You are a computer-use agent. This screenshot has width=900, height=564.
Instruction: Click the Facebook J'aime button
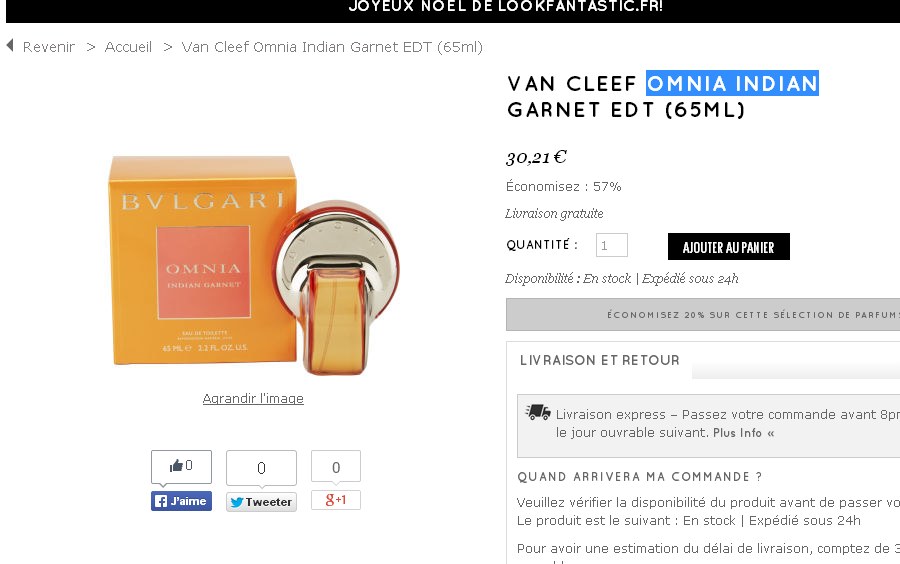(x=181, y=501)
